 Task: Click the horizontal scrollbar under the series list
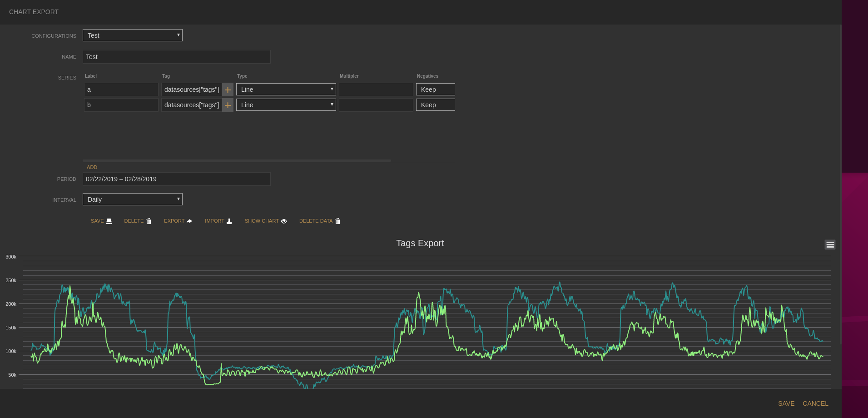pyautogui.click(x=236, y=160)
